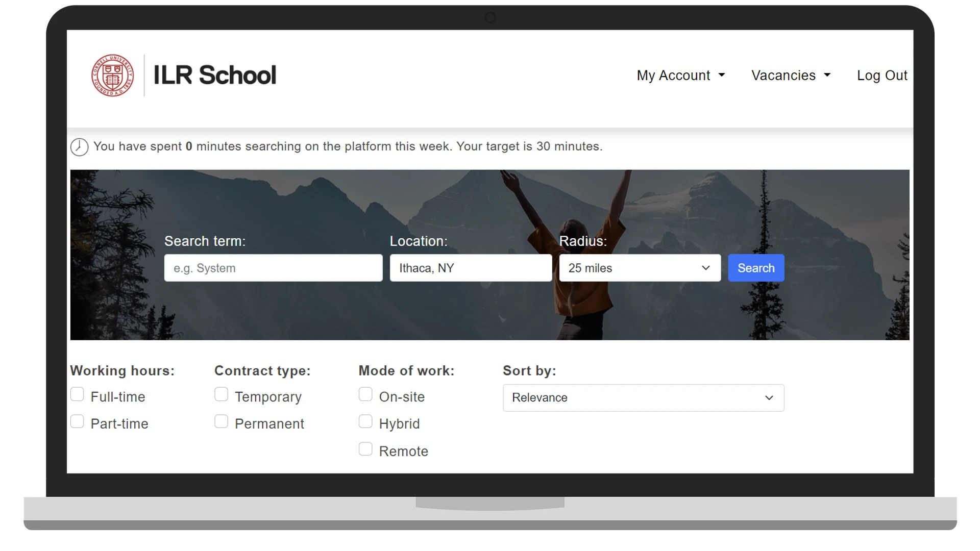Click the Log Out button
Viewport: 980px width, 551px height.
coord(883,74)
